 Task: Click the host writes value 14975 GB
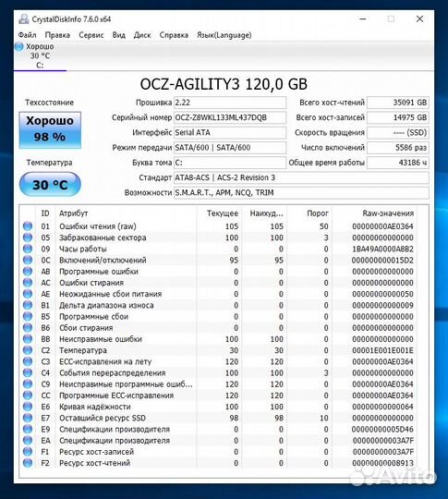coord(398,117)
